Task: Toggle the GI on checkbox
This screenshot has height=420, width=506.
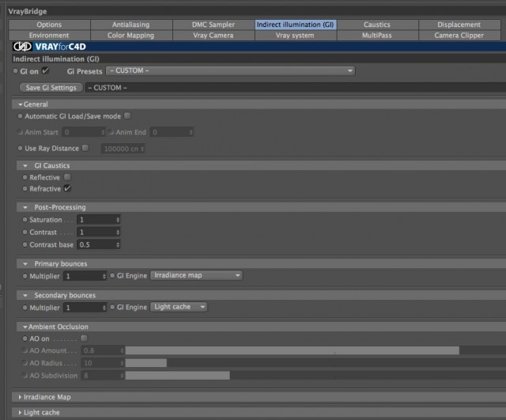Action: [46, 70]
